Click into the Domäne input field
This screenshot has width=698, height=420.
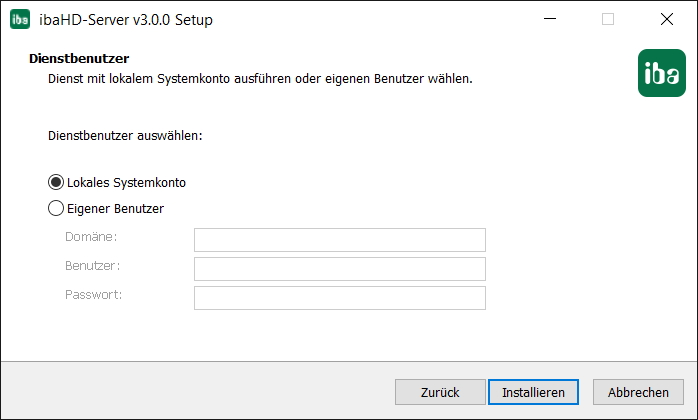tap(339, 240)
